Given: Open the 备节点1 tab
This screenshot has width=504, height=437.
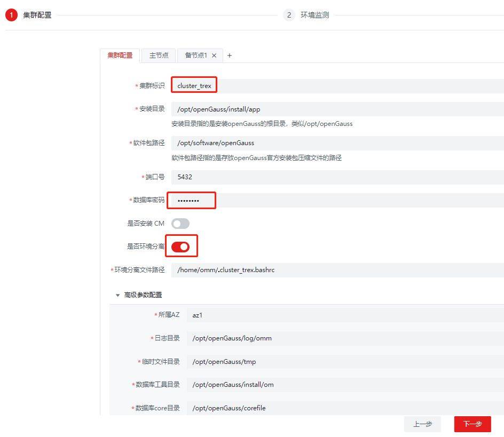Looking at the screenshot, I should (196, 55).
